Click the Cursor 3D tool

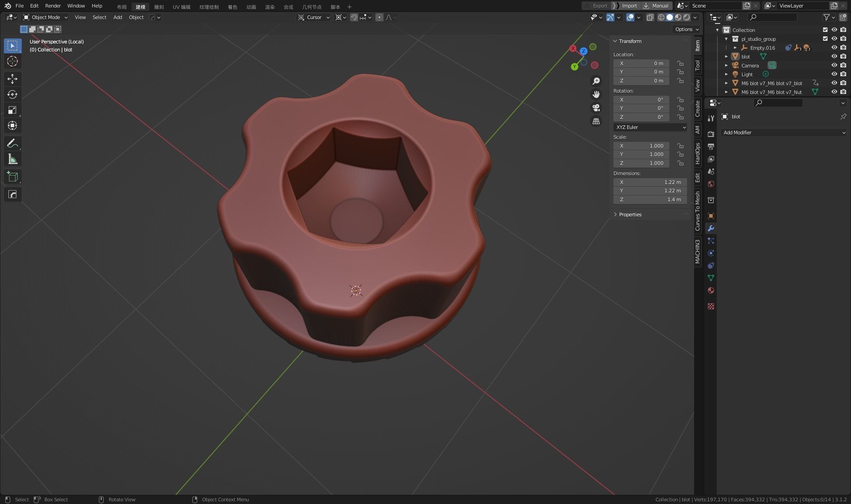click(x=12, y=61)
